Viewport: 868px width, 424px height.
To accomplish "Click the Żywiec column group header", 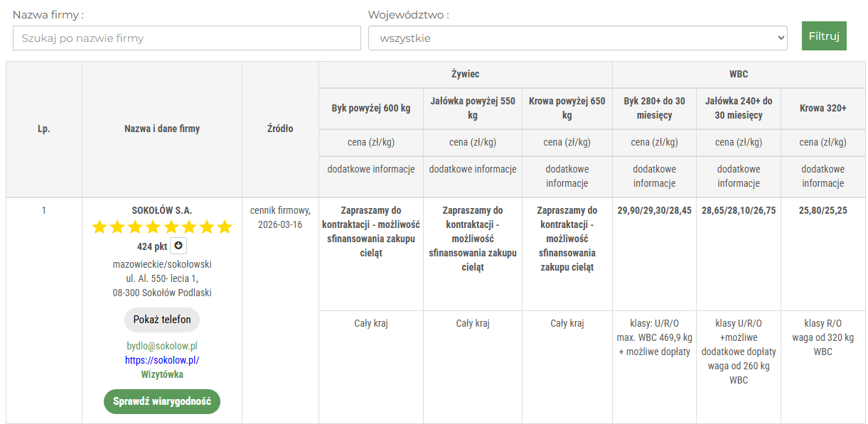I will [x=465, y=74].
